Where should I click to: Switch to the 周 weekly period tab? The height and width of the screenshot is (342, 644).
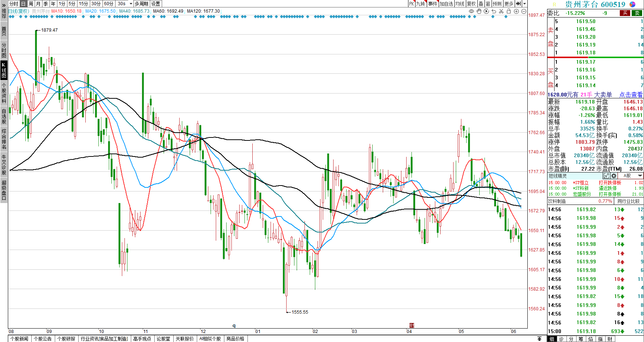coord(31,4)
